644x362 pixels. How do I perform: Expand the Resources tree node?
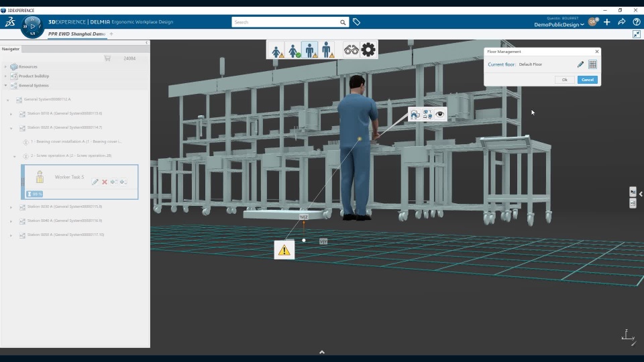tap(6, 67)
